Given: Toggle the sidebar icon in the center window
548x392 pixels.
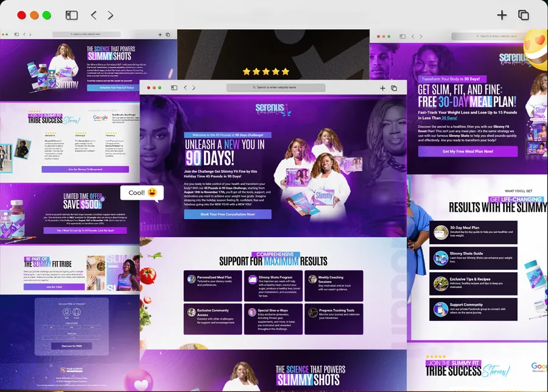Looking at the screenshot, I should [x=174, y=88].
